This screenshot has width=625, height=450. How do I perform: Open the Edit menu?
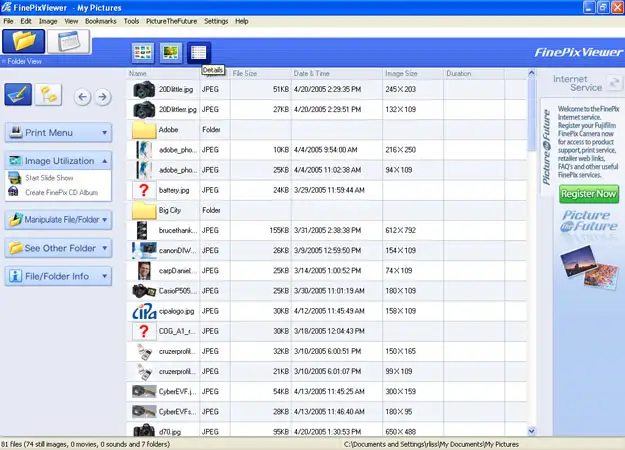point(26,21)
